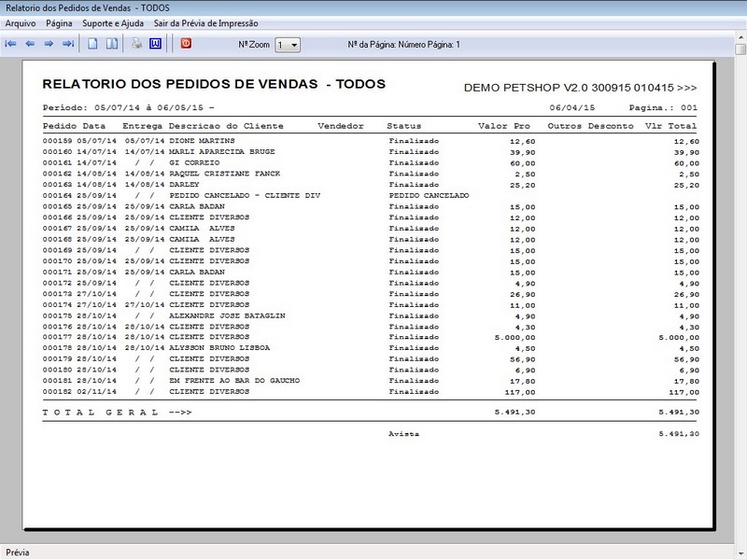Click the report date 06/04/15
747x560 pixels.
click(572, 107)
